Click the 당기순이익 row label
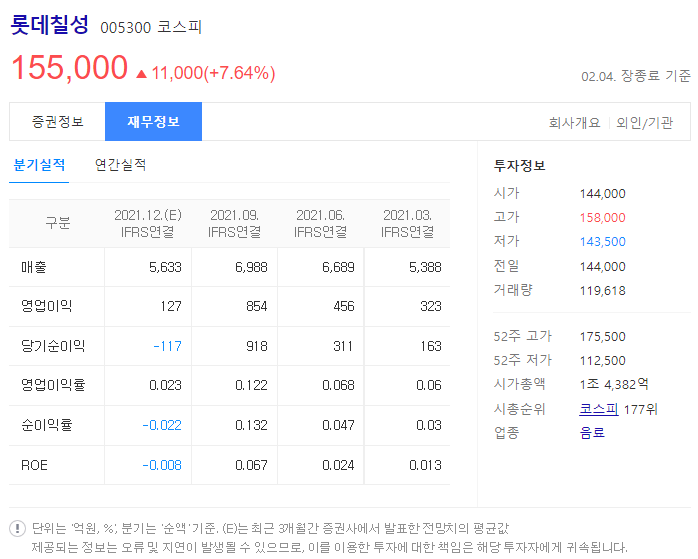This screenshot has height=559, width=698. click(53, 346)
